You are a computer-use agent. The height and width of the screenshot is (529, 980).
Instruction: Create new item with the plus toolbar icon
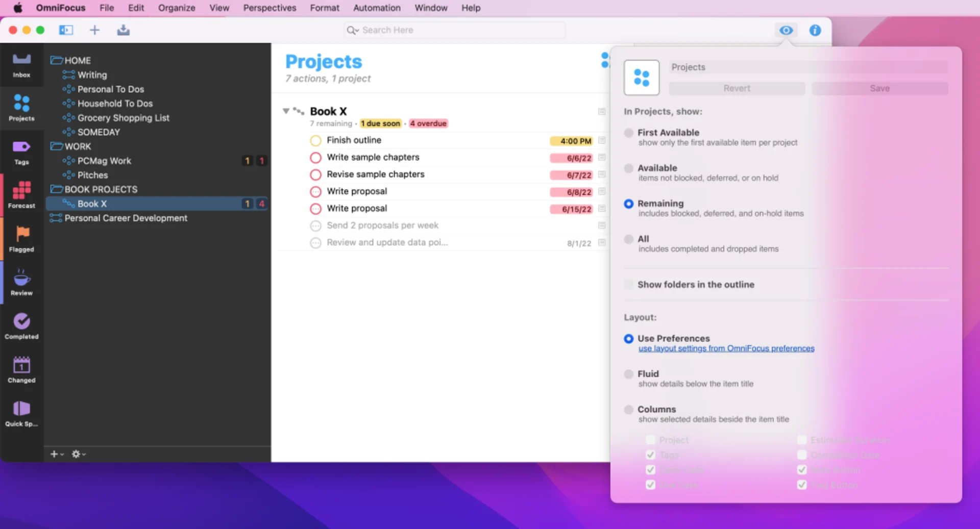coord(94,30)
